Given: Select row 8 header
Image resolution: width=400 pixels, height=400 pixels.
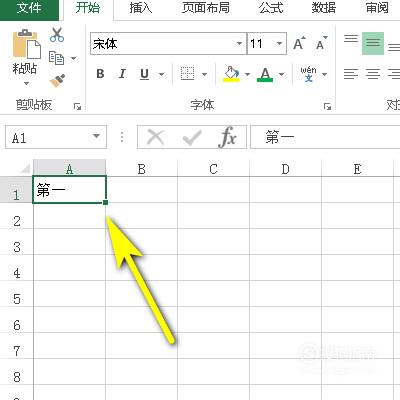Looking at the screenshot, I should 16,372.
